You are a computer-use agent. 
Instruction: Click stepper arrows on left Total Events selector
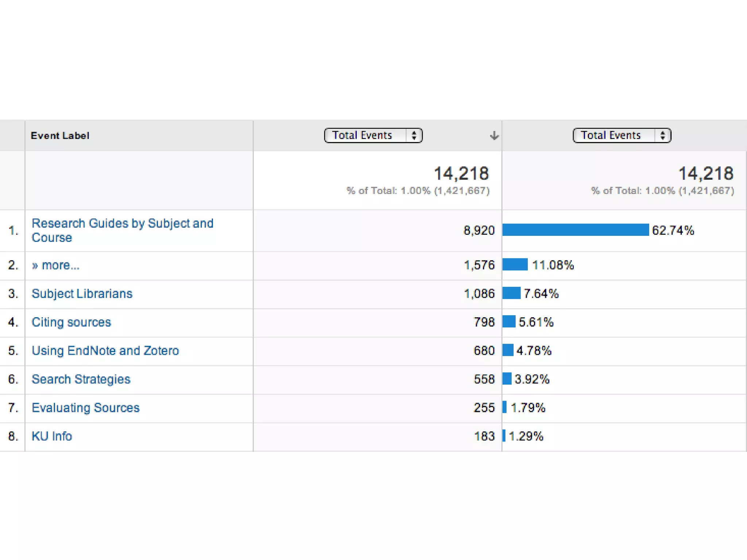coord(414,135)
